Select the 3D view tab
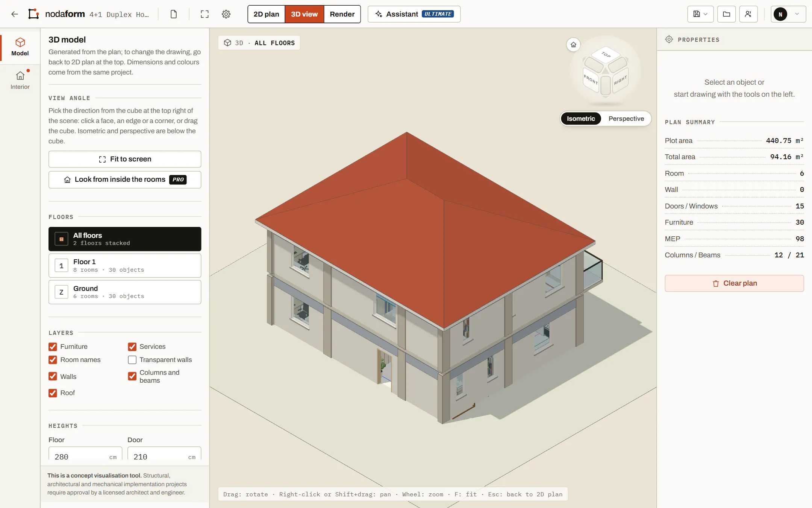Viewport: 812px width, 508px height. 304,14
